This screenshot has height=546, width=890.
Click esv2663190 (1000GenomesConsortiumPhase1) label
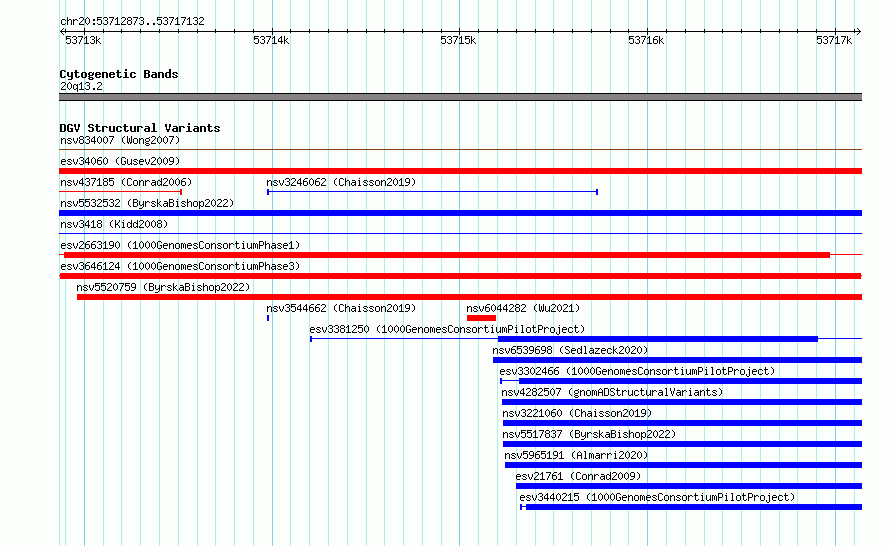coord(180,245)
